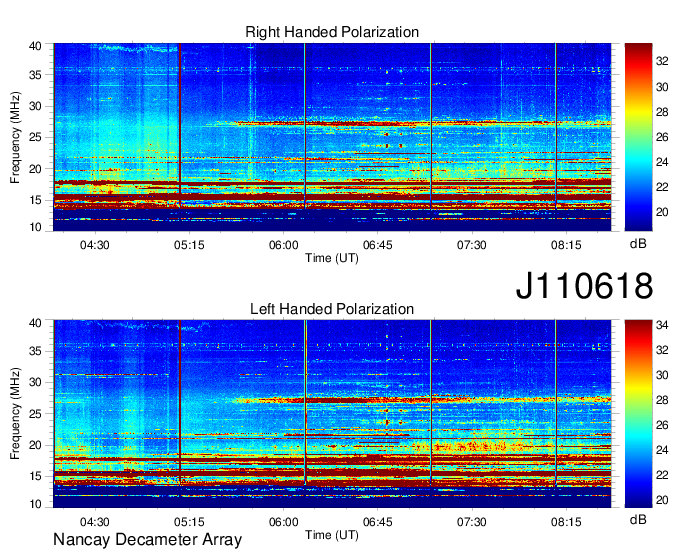Screen dimensions: 680x552
Task: Click the 20 value on Right Handed color bar
Action: 662,212
